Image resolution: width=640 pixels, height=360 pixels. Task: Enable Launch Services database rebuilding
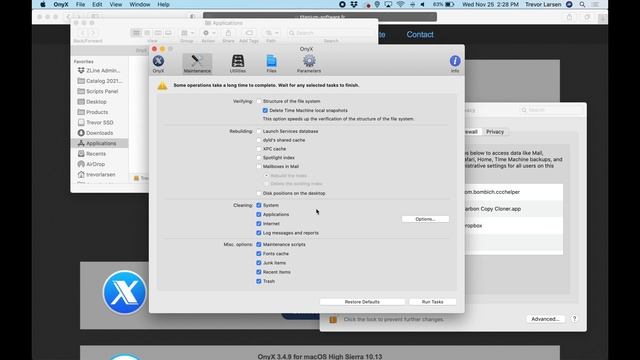(x=259, y=131)
